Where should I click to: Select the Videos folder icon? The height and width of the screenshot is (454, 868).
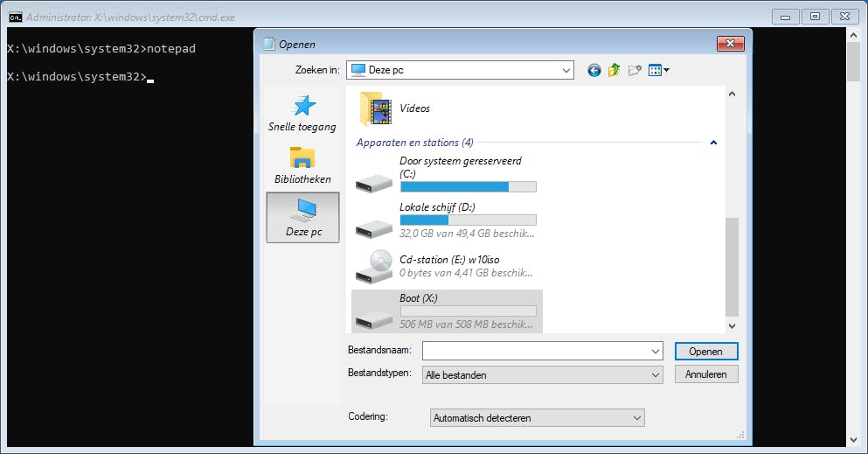(x=375, y=109)
